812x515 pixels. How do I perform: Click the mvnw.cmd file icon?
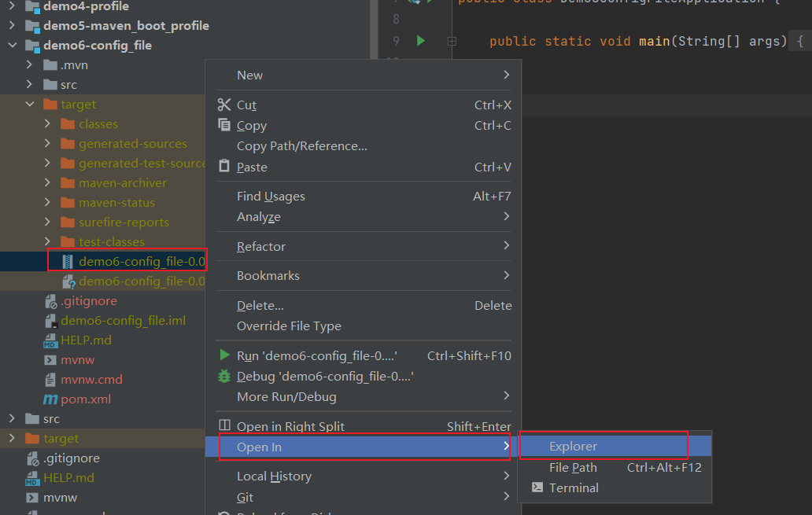(50, 380)
